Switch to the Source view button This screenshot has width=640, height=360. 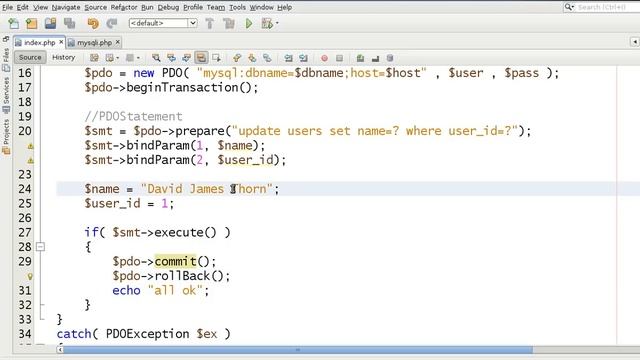click(x=30, y=58)
